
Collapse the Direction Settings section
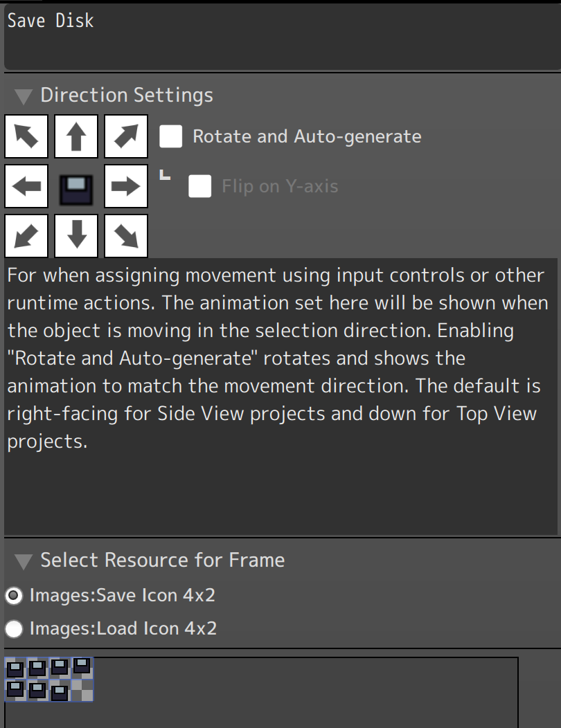point(24,96)
